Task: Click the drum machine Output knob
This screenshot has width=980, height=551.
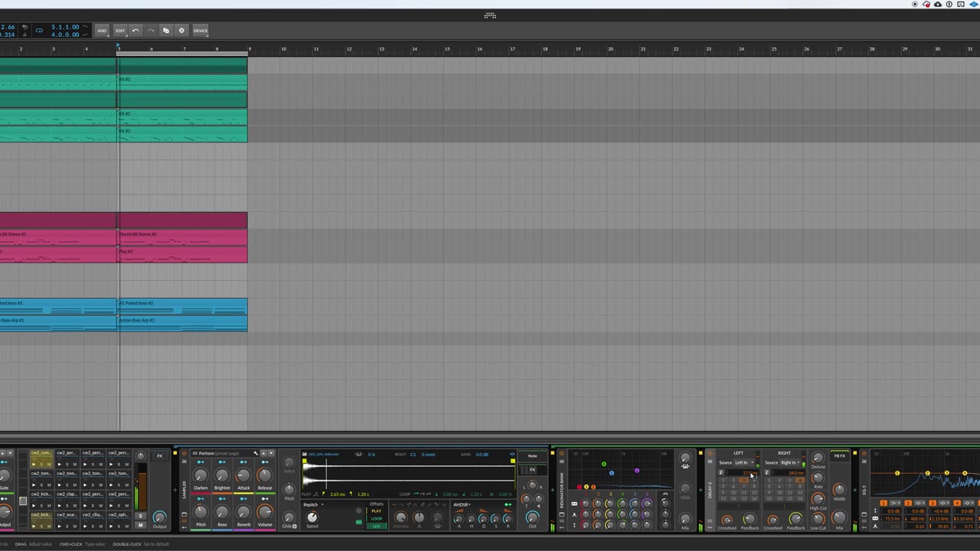Action: click(159, 517)
